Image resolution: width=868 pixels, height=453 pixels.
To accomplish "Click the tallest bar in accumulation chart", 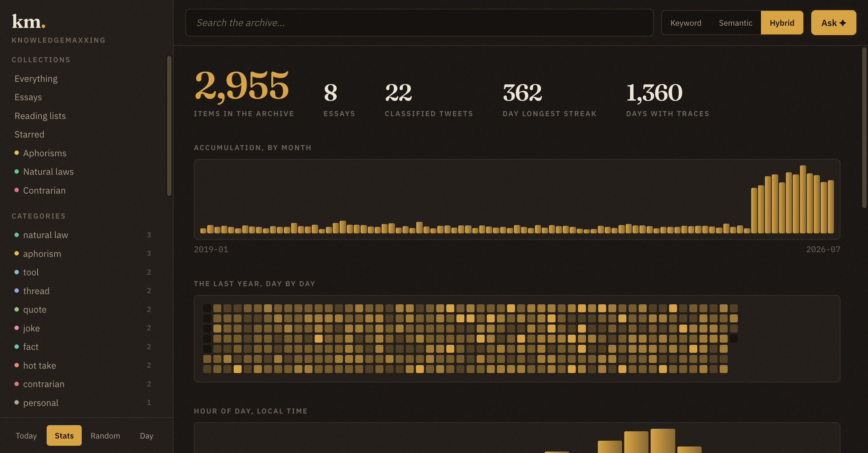I will coord(803,199).
